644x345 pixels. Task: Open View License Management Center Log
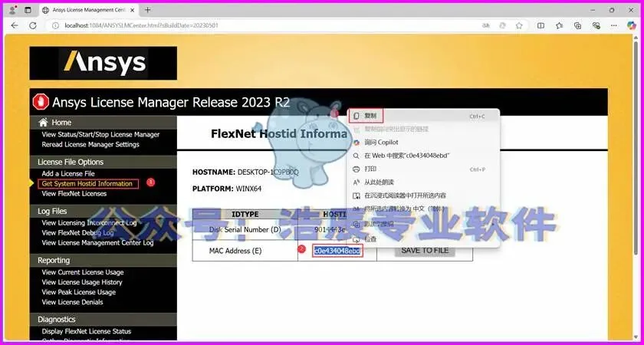point(98,243)
